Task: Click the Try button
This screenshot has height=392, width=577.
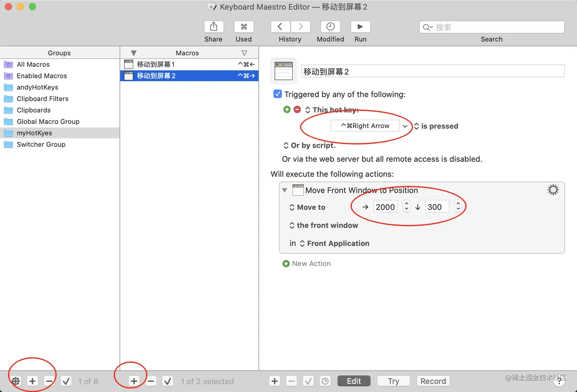Action: [393, 381]
